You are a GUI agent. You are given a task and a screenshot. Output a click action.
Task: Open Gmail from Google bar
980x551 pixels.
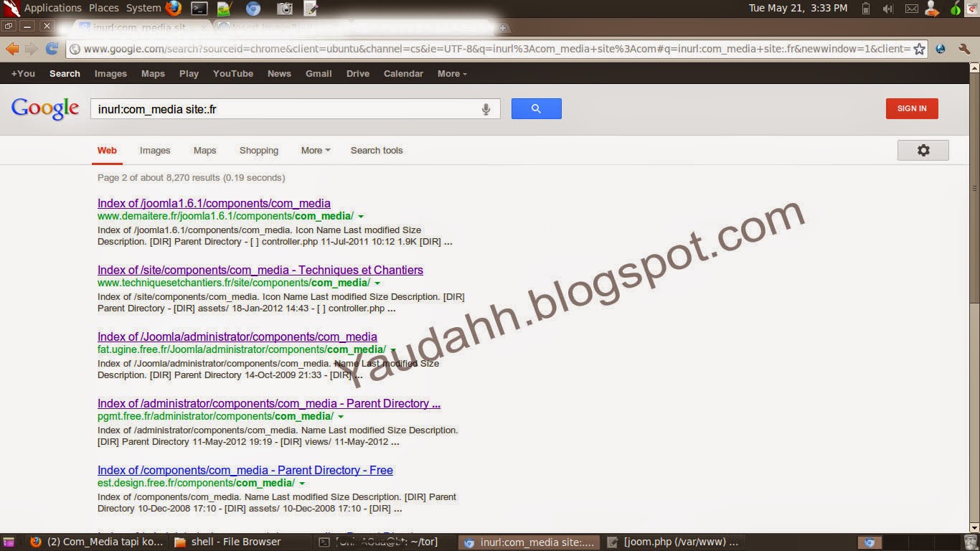(x=319, y=73)
